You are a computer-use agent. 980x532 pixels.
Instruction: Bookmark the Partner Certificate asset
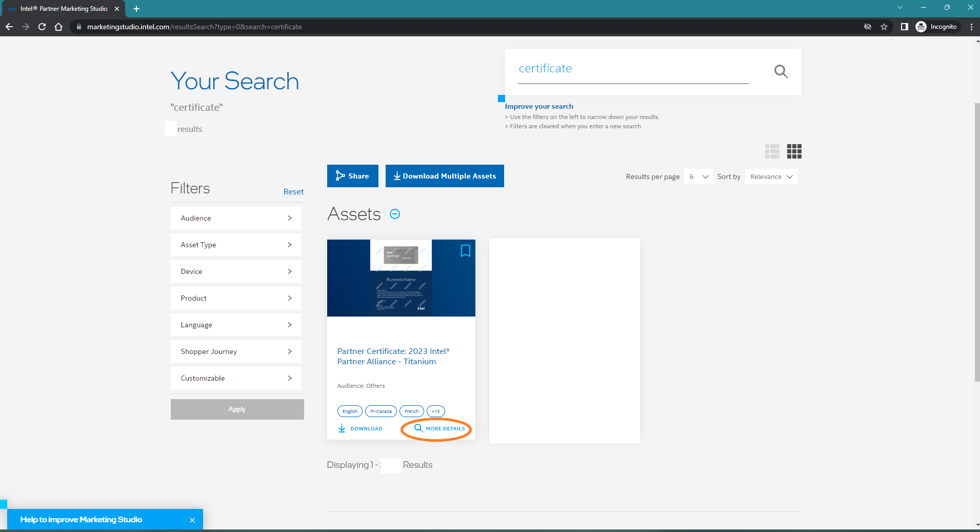tap(466, 251)
